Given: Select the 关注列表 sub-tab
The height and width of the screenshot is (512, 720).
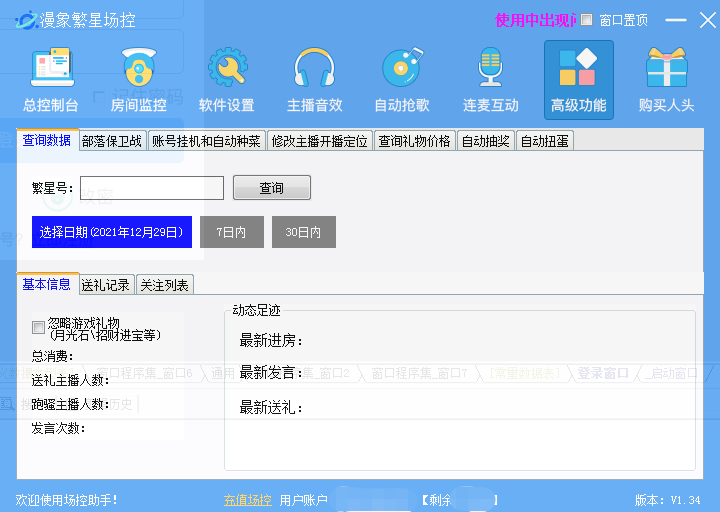Looking at the screenshot, I should [164, 285].
